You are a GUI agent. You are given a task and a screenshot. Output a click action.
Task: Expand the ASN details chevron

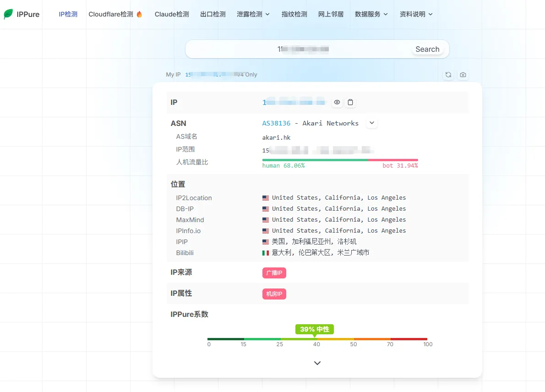pos(372,123)
